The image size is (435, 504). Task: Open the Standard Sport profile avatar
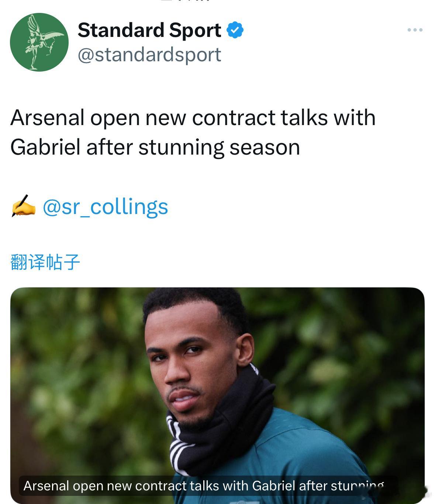tap(39, 42)
